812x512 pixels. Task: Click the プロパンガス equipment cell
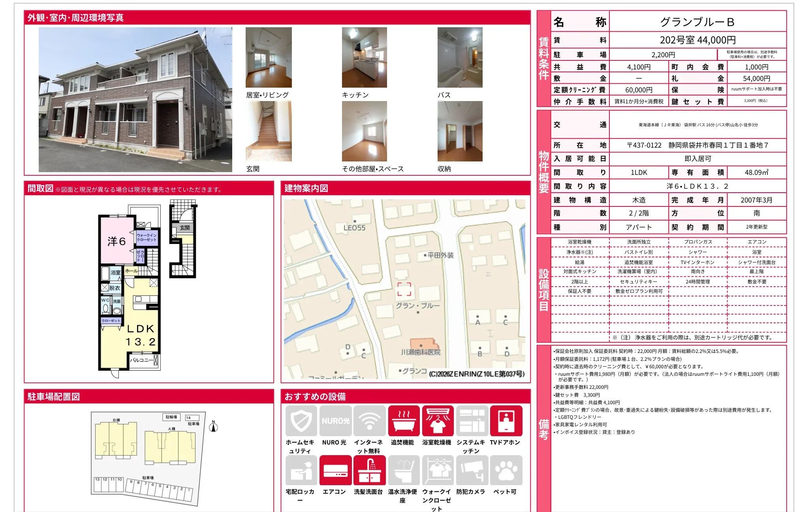point(698,242)
